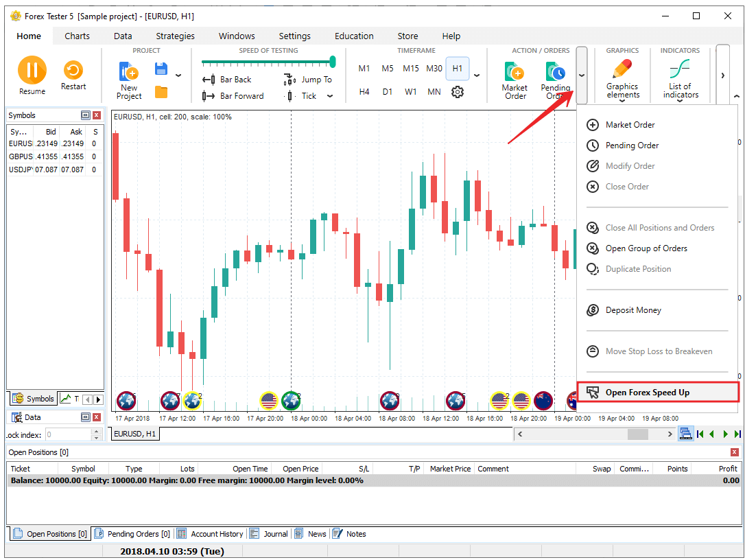Expand the project options dropdown arrow
The width and height of the screenshot is (745, 560).
pyautogui.click(x=178, y=75)
